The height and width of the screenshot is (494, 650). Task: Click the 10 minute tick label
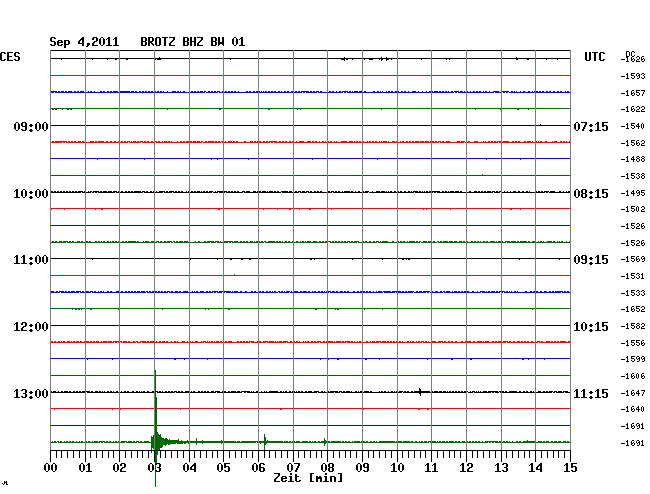click(x=396, y=467)
